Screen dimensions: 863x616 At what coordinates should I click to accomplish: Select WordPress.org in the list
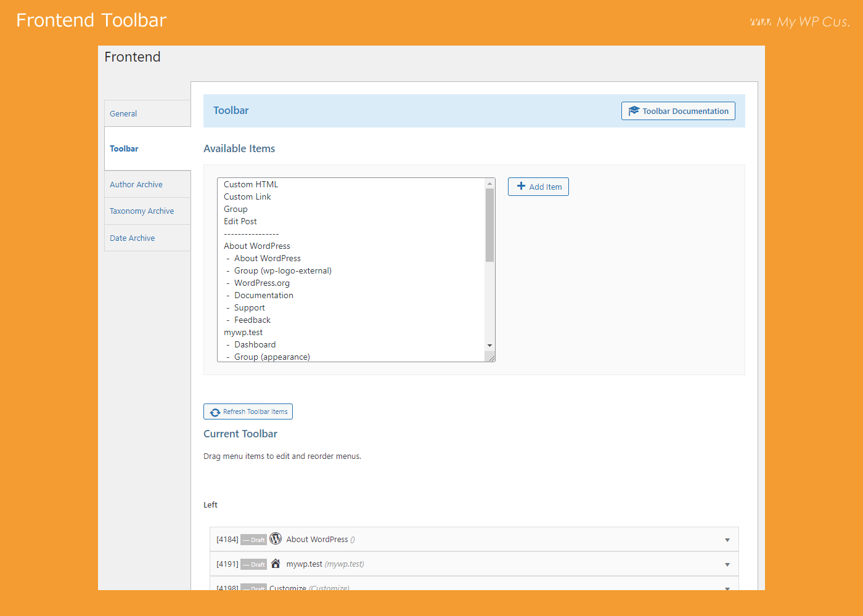pyautogui.click(x=351, y=283)
